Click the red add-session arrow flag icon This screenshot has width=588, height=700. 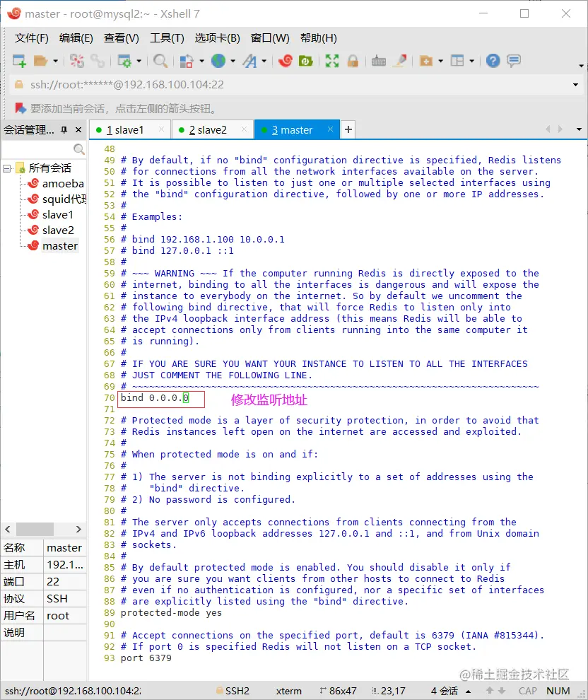[20, 108]
